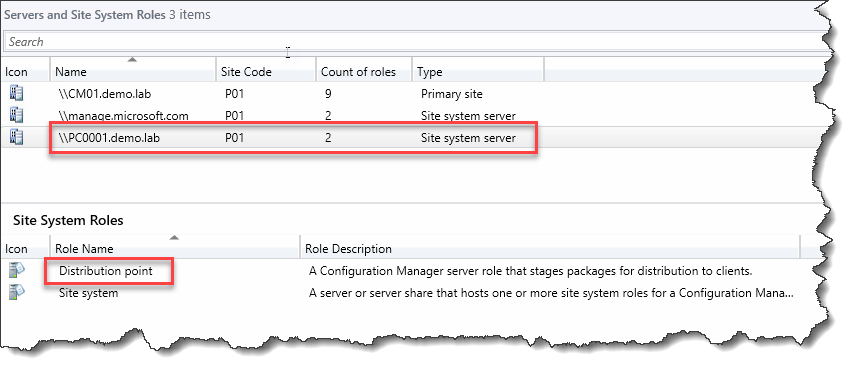The height and width of the screenshot is (375, 858).
Task: Click the server icon for PC0001.demo.lab
Action: 16,137
